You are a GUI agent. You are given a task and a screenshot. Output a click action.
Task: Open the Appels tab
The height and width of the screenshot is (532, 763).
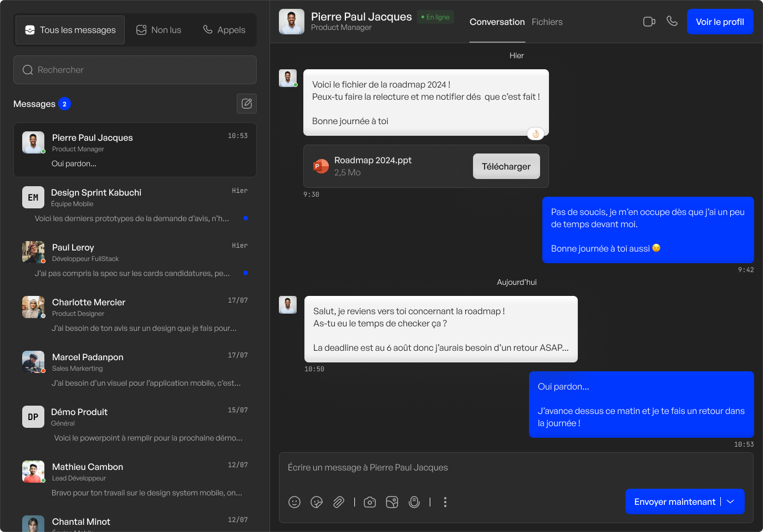click(x=224, y=30)
